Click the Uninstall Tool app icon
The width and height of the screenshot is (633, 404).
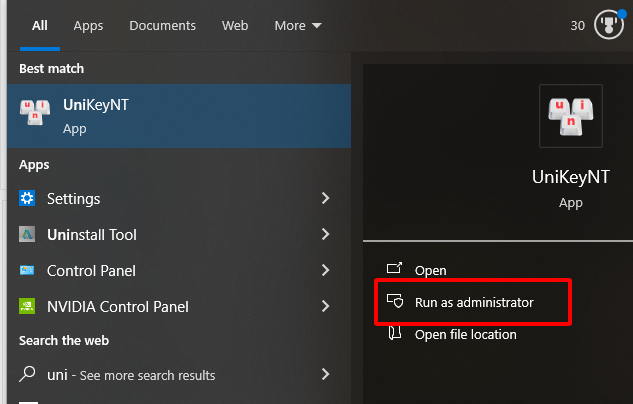pos(27,234)
